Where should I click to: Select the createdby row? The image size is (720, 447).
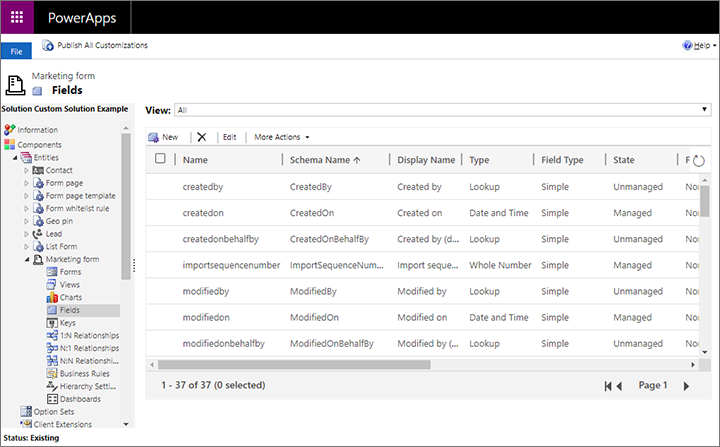423,187
